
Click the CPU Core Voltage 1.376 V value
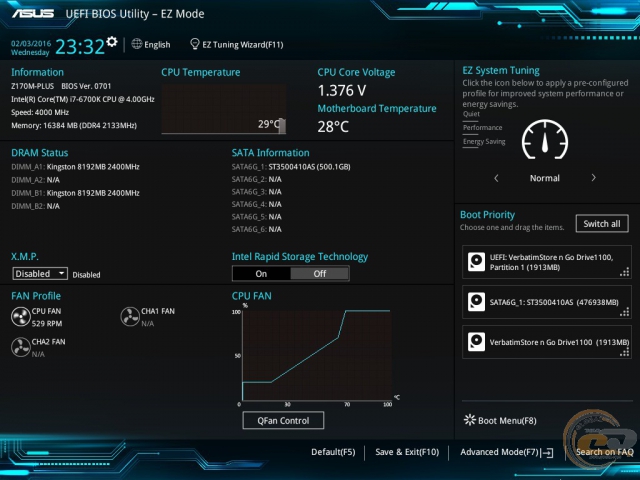[x=342, y=91]
